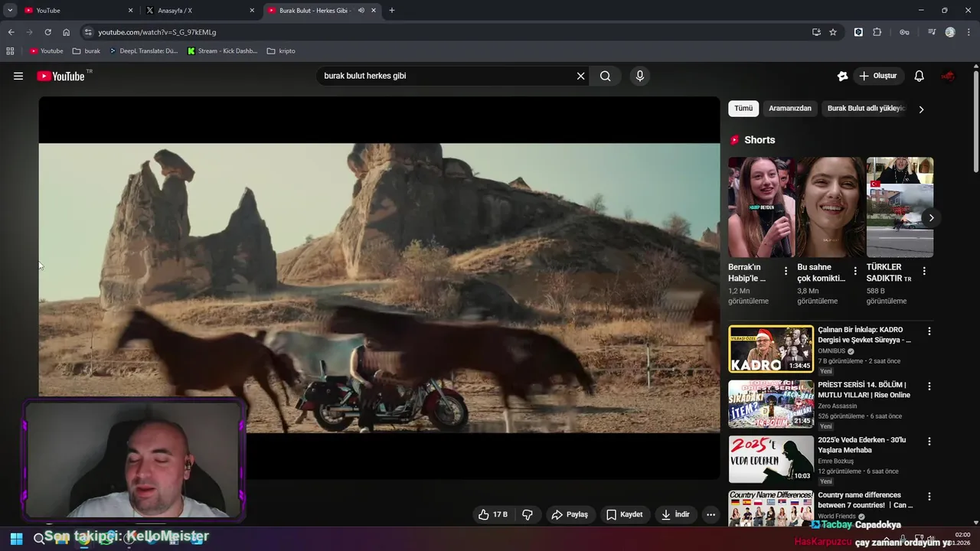Open the KADRO video thumbnail
This screenshot has width=980, height=551.
[771, 349]
